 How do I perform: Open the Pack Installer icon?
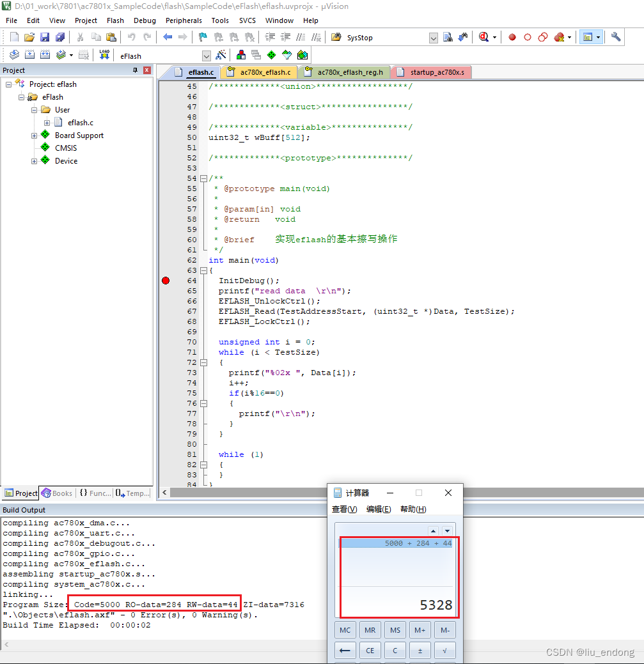[302, 54]
